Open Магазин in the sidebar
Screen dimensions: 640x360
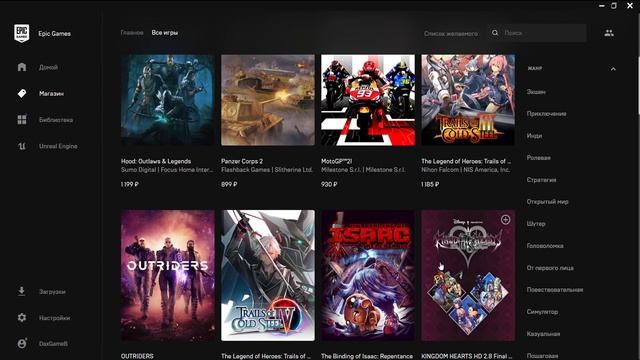click(51, 94)
